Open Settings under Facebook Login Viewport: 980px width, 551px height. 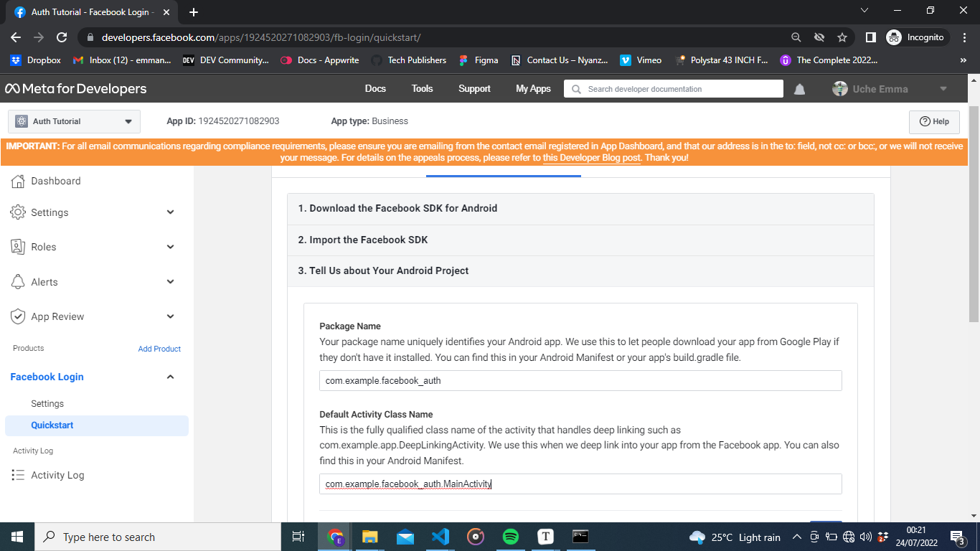tap(47, 404)
